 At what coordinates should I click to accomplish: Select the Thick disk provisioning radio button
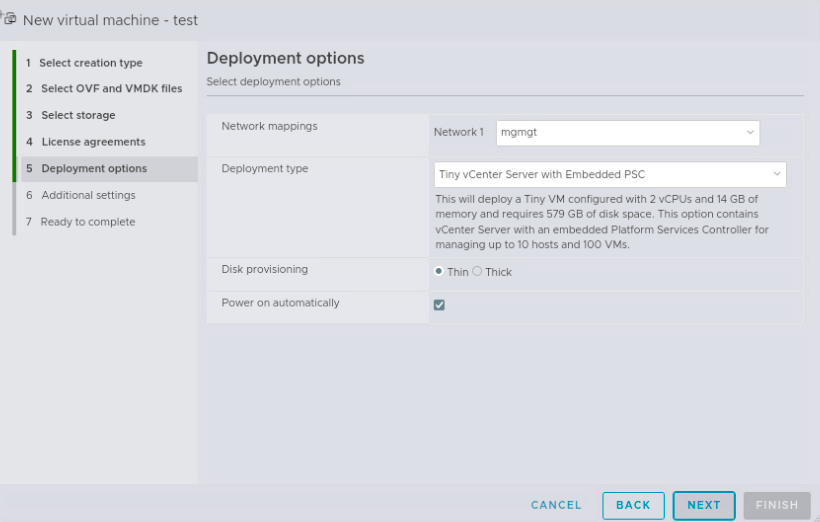point(477,271)
